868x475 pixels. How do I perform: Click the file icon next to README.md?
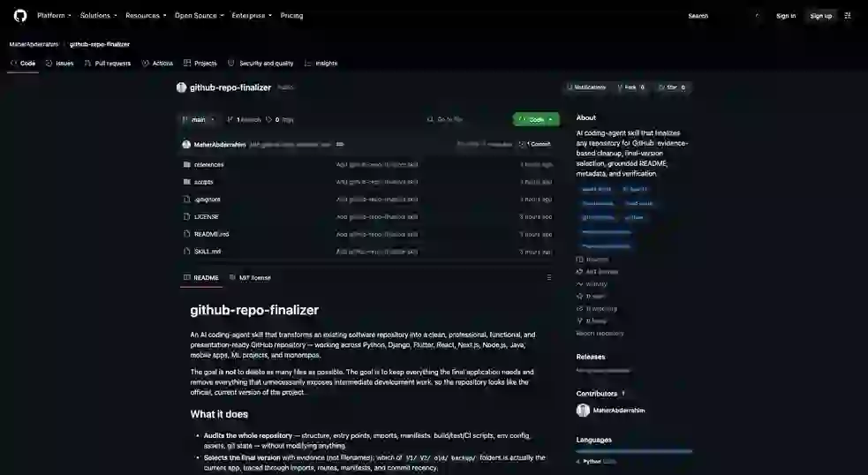[186, 234]
